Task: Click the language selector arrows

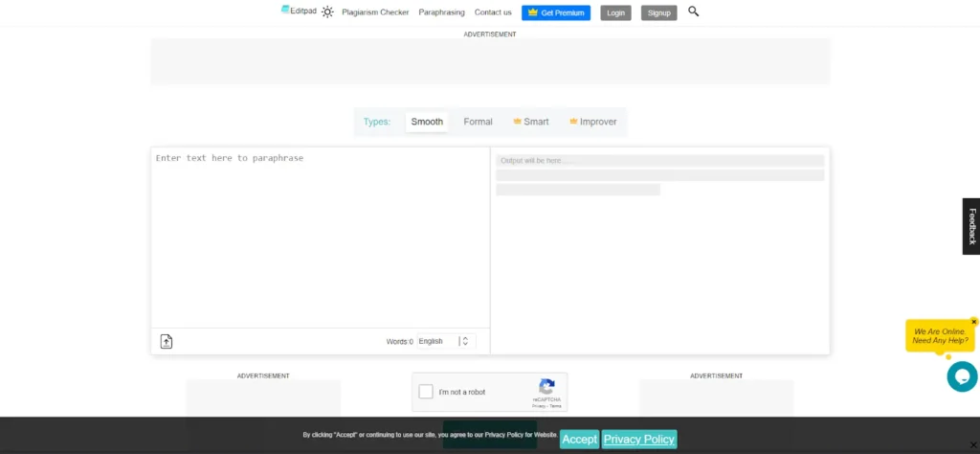Action: (x=464, y=341)
